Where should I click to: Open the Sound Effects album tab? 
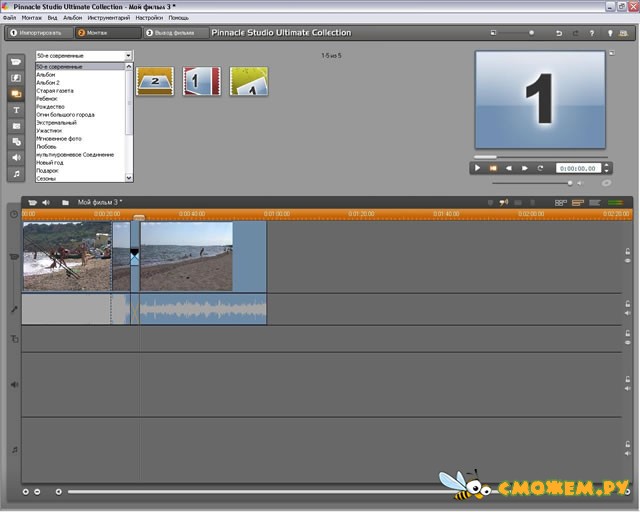[x=16, y=158]
